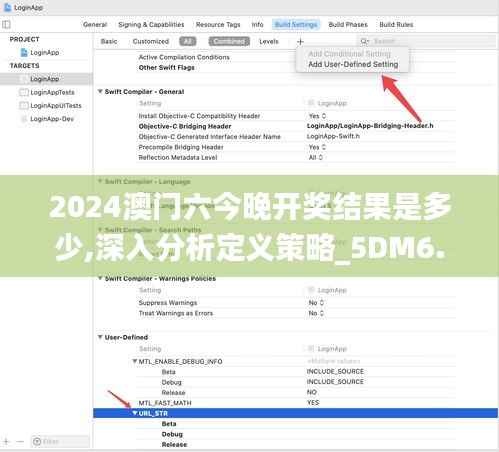Show Basic build settings filter

point(109,41)
